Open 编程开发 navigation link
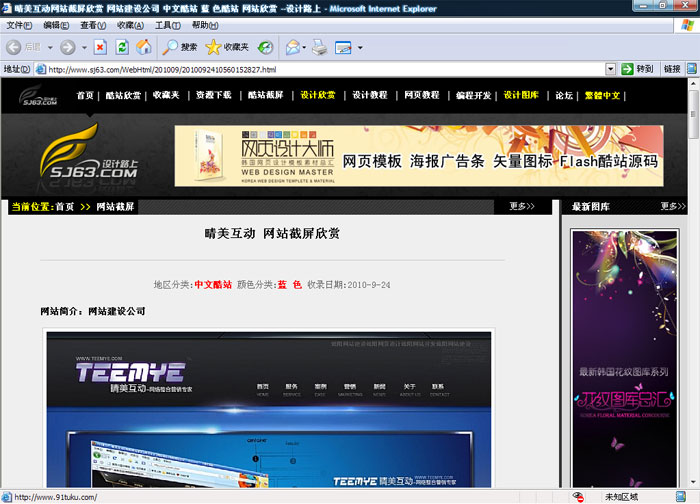 click(x=474, y=96)
